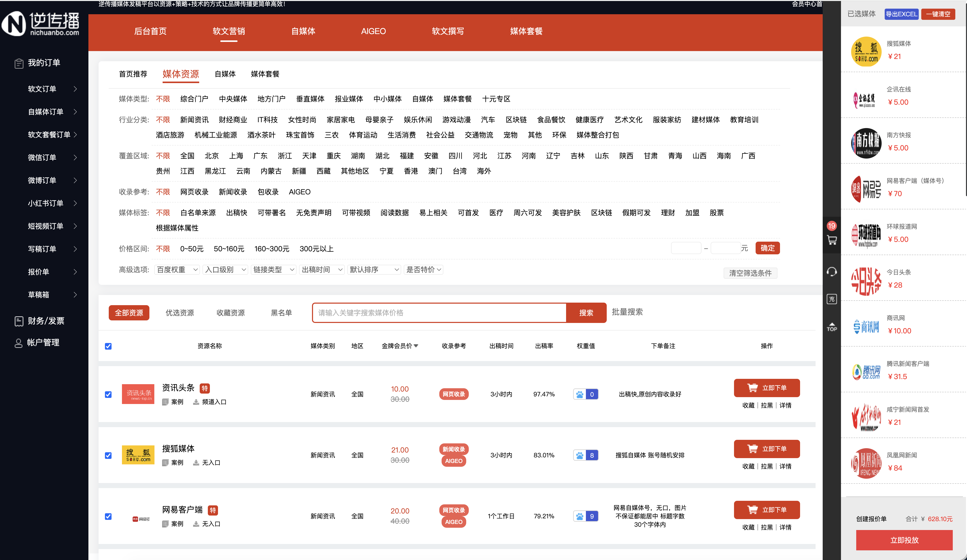Click the 资讯头条 thumbnail in the resource list
Image resolution: width=967 pixels, height=560 pixels.
coord(138,394)
